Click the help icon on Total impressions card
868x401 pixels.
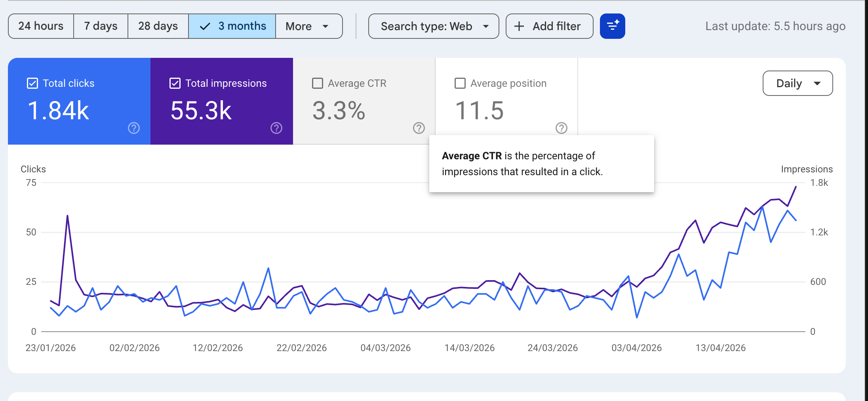[276, 128]
